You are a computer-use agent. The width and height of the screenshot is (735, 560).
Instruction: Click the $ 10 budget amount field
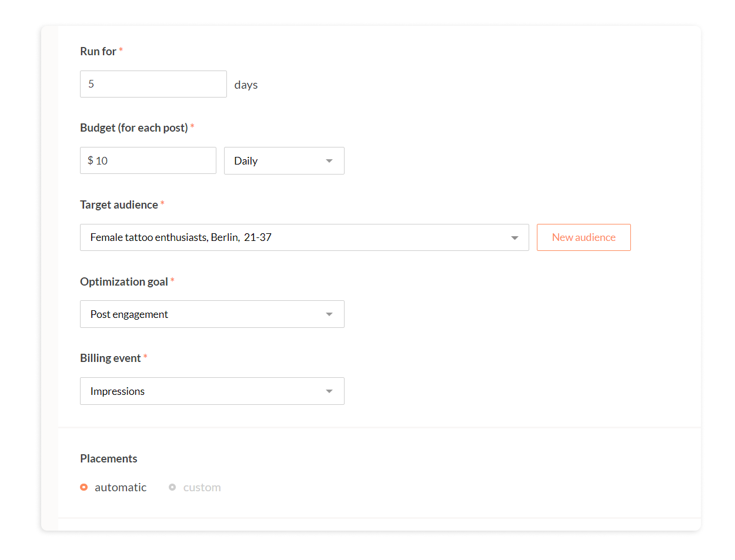coord(148,160)
